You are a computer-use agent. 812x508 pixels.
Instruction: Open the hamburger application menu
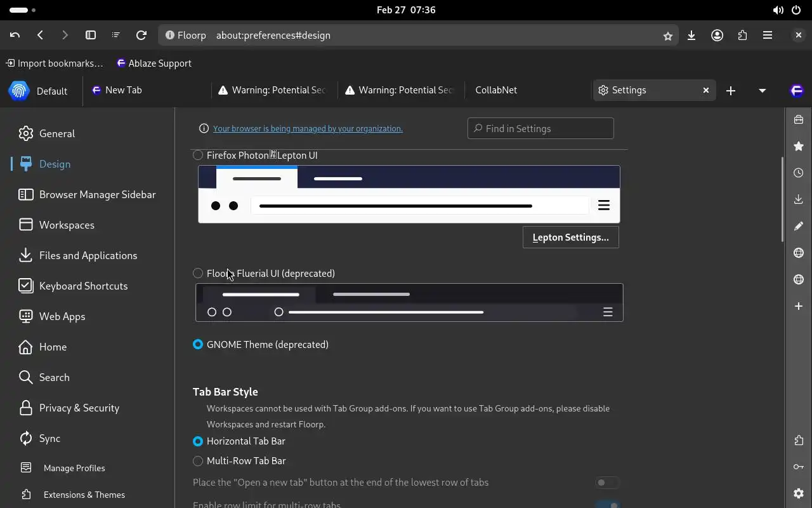(x=768, y=36)
